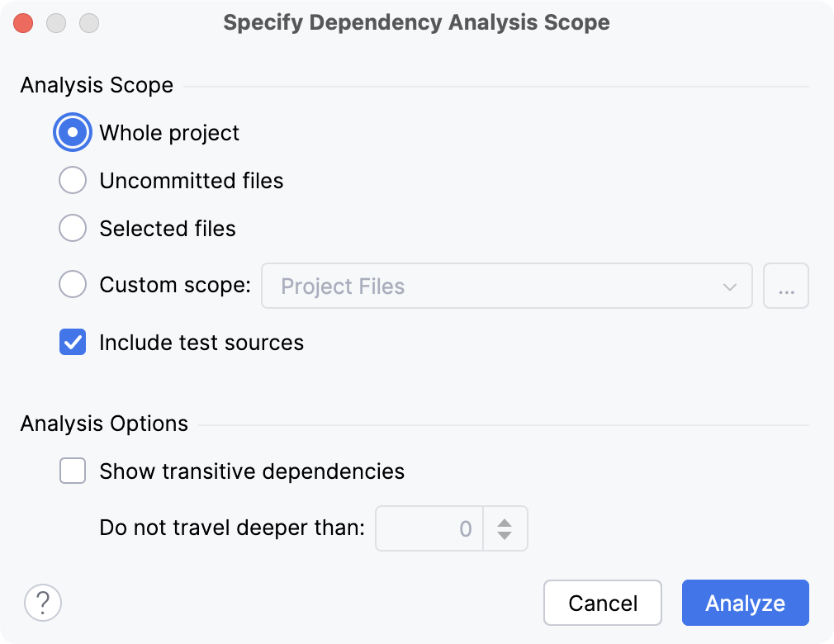Image resolution: width=834 pixels, height=644 pixels.
Task: Click the Analyze button
Action: pos(744,603)
